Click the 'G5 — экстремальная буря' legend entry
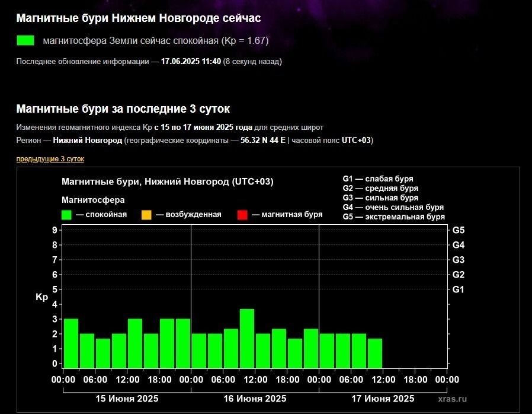This screenshot has height=414, width=532. click(x=393, y=216)
